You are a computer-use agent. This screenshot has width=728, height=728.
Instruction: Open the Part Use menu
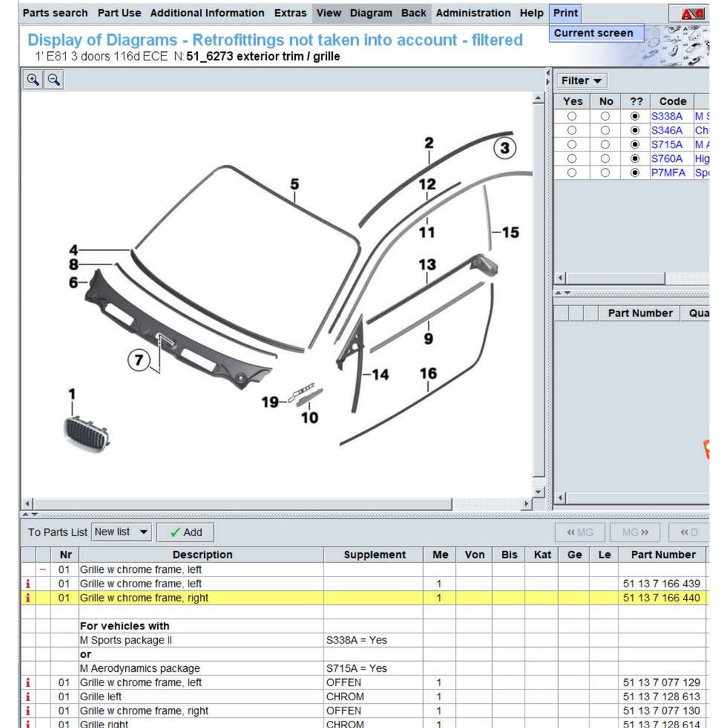click(119, 13)
